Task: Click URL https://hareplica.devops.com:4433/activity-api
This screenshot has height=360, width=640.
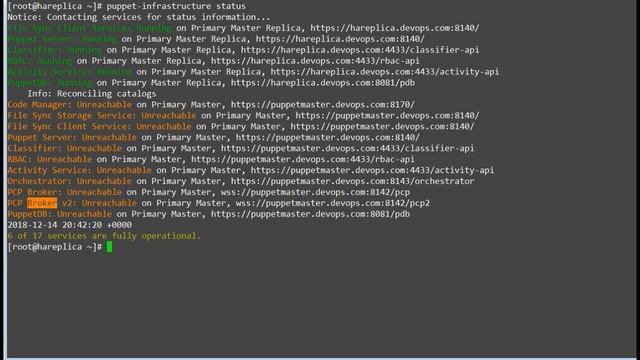Action: pyautogui.click(x=384, y=72)
